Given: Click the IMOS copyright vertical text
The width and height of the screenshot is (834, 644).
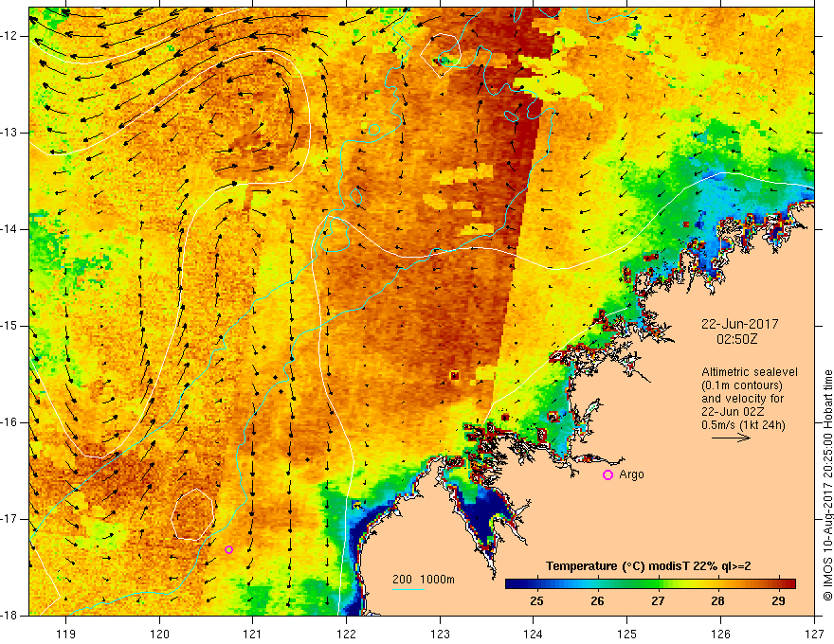Looking at the screenshot, I should click(x=827, y=486).
